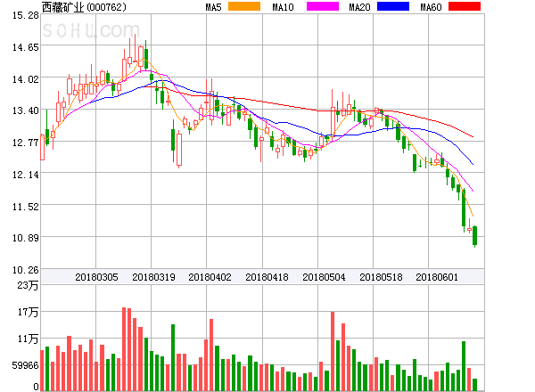Image resolution: width=535 pixels, height=392 pixels.
Task: Click the tallest red volume bar in May
Action: point(333,351)
